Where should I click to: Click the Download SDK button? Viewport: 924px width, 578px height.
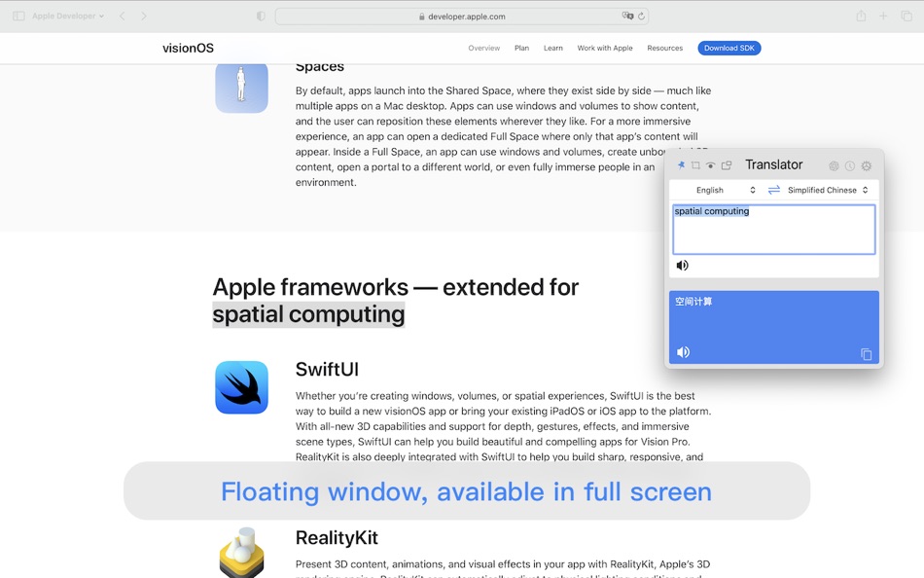click(729, 49)
